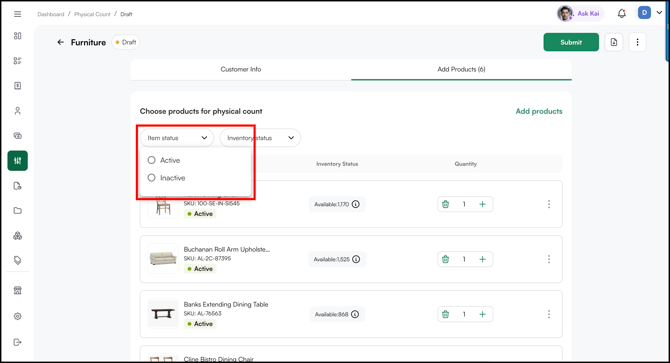Click the Banks Extending Dining Table product name
Viewport: 670px width, 363px height.
coord(226,304)
